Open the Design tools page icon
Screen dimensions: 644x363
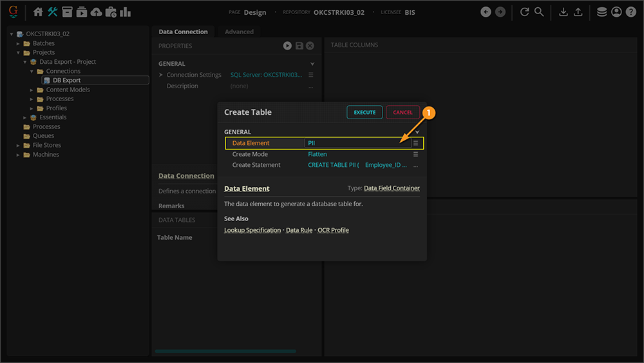53,12
